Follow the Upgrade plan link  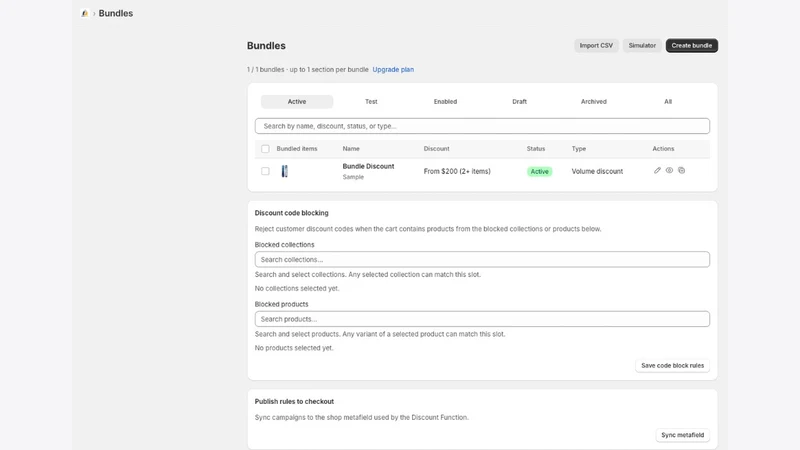(x=393, y=69)
